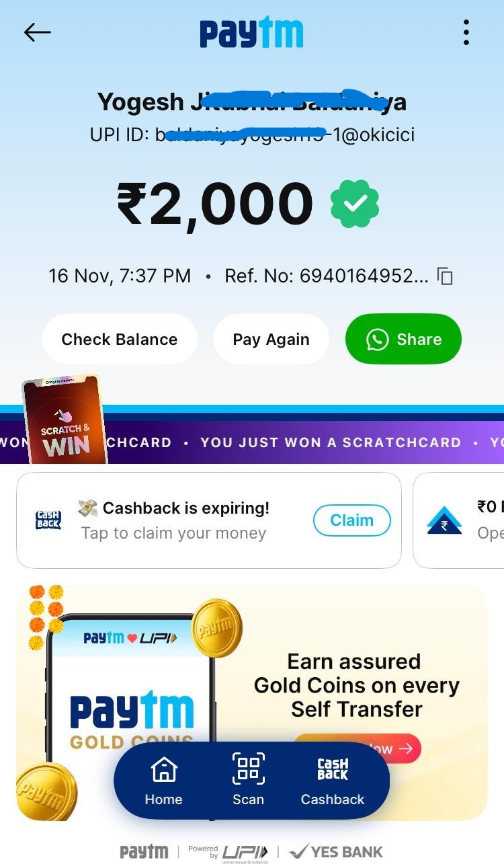Click the Pay Again button
Viewport: 504px width, 864px height.
coord(271,339)
